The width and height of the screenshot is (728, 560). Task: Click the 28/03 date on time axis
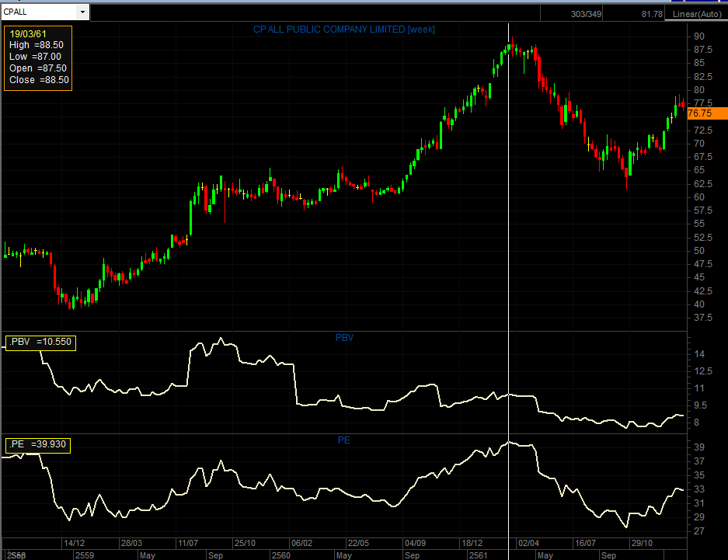click(131, 543)
